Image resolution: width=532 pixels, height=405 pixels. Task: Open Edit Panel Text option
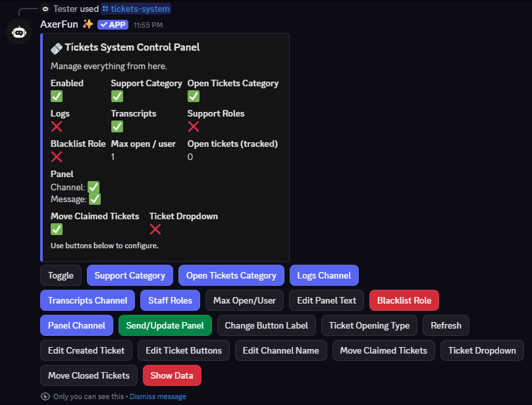327,300
